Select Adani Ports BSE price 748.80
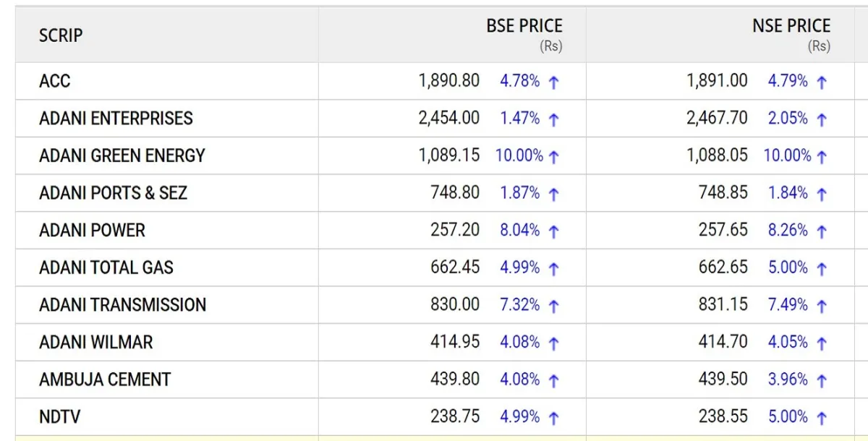Screen dimensions: 868x441 pos(456,193)
